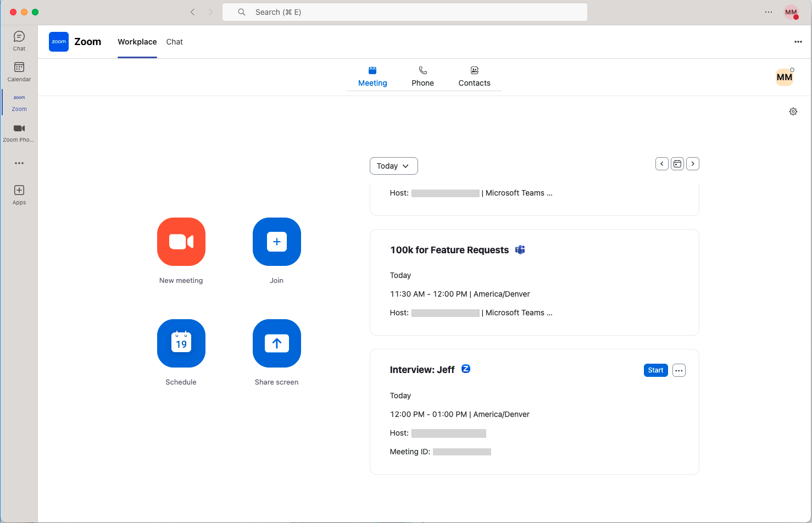
Task: Go to the next day of meetings
Action: click(x=692, y=164)
